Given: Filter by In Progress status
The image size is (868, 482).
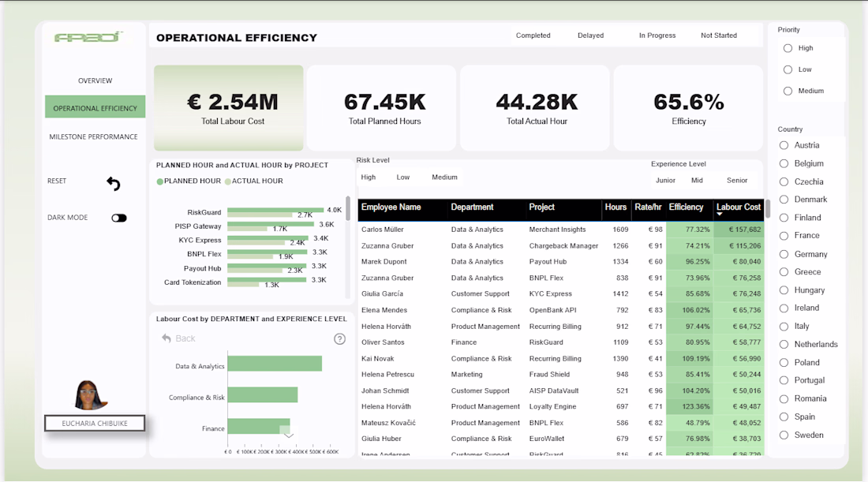Looking at the screenshot, I should coord(657,35).
